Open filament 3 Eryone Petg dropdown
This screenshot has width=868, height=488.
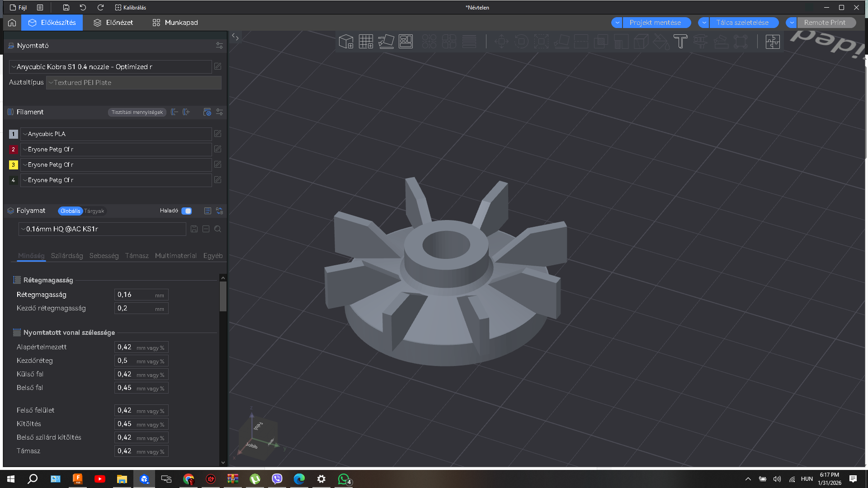tap(116, 164)
